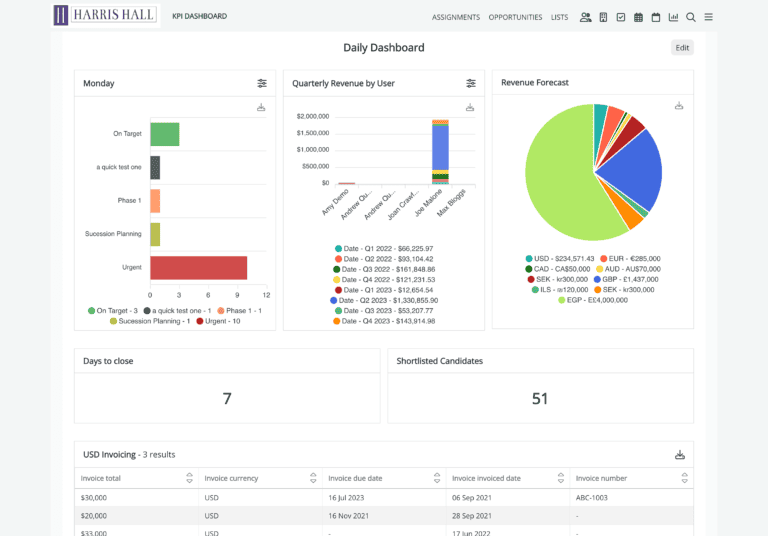Toggle USD $234,571.43 legend entry
The image size is (768, 536).
[559, 258]
